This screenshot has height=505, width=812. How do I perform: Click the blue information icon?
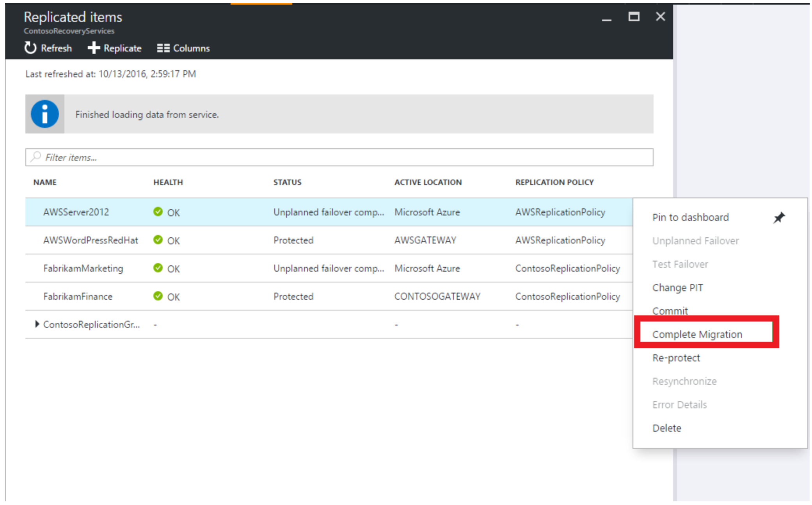click(x=45, y=114)
